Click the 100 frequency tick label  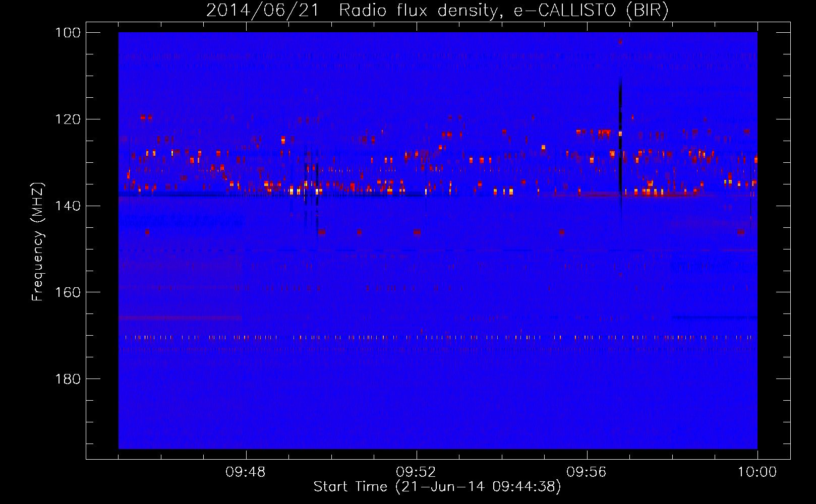(x=68, y=33)
